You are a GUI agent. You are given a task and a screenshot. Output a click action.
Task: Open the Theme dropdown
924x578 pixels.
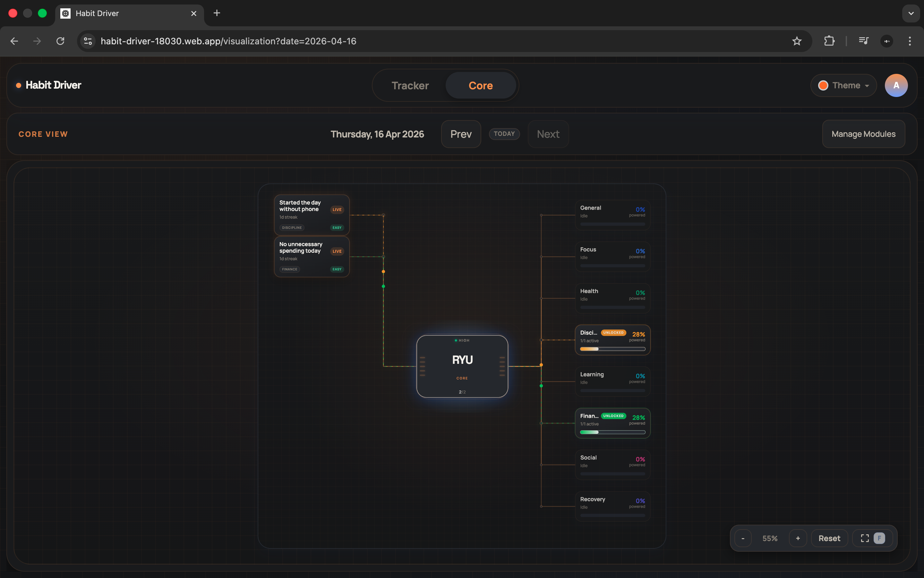coord(843,85)
